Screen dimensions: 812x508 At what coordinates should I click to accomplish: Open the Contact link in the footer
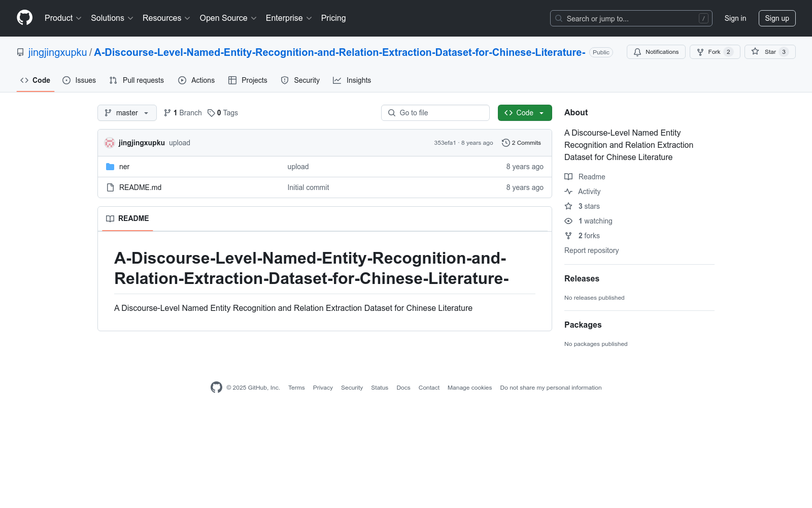429,388
